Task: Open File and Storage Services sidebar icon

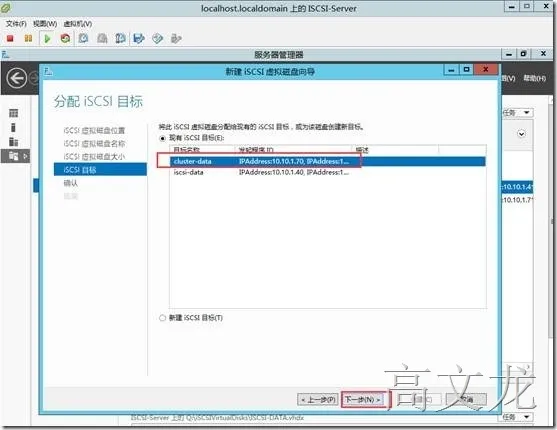Action: click(x=13, y=156)
